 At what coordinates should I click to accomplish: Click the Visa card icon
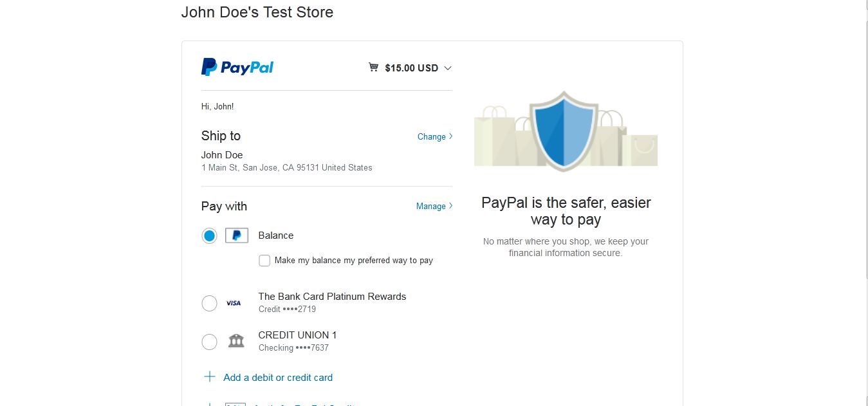(233, 302)
